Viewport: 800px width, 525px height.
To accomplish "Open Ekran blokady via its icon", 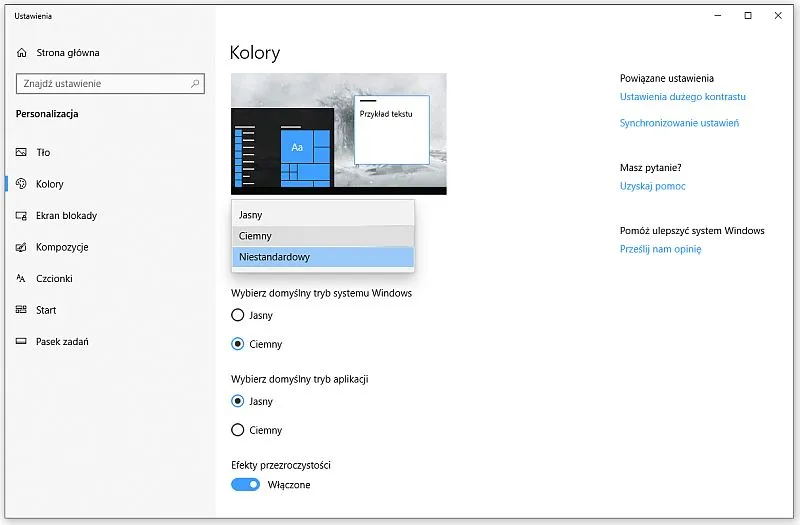I will point(22,216).
